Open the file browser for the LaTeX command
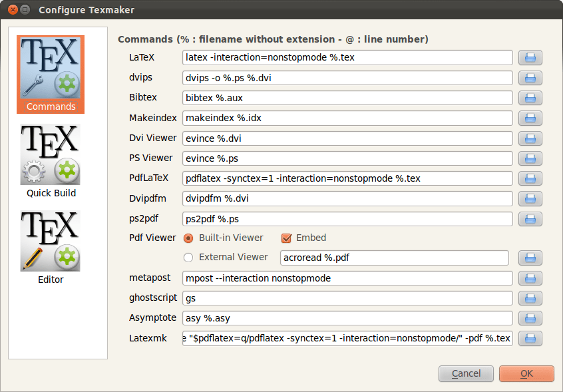The height and width of the screenshot is (392, 563). (x=530, y=58)
